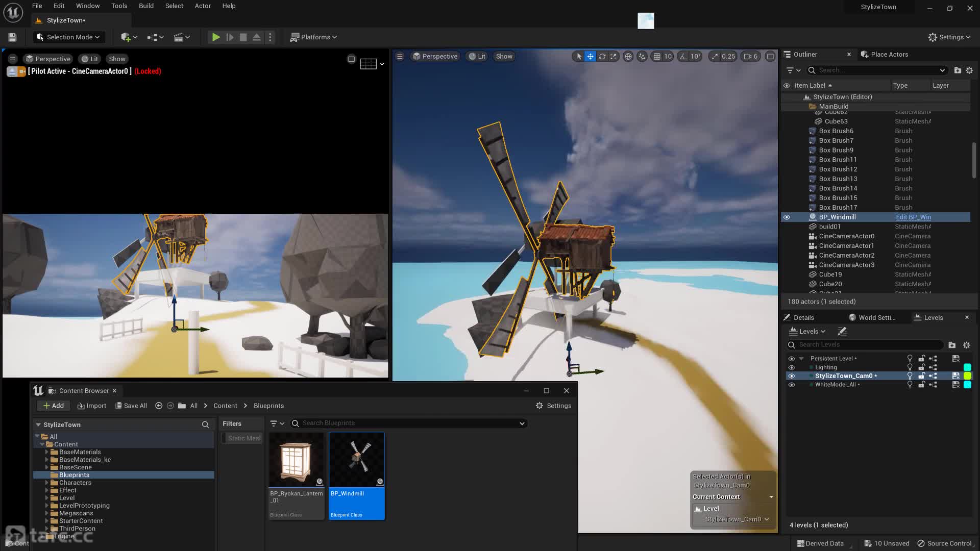
Task: Toggle visibility eye for WhiteModel_All level
Action: pyautogui.click(x=792, y=385)
